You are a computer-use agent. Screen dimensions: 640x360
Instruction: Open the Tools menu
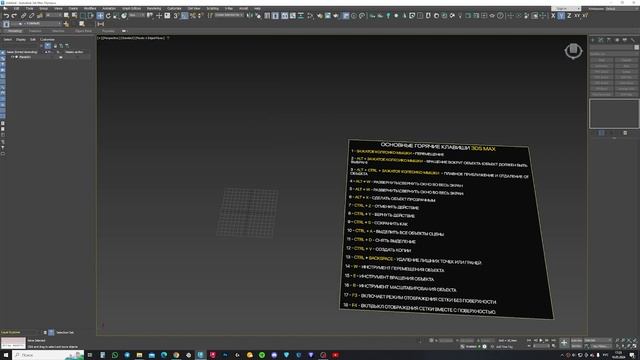tap(29, 9)
